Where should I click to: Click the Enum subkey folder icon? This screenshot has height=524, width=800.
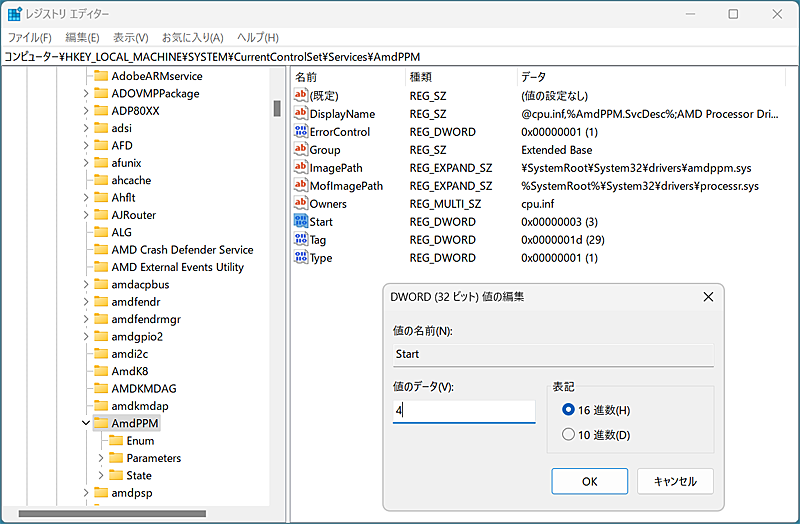116,440
